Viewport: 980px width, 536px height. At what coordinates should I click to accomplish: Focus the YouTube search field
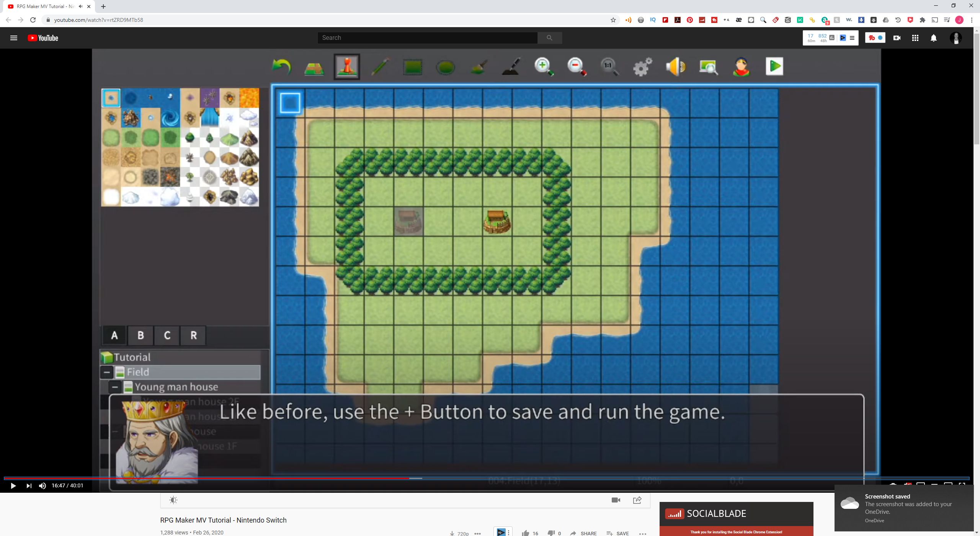pos(427,38)
